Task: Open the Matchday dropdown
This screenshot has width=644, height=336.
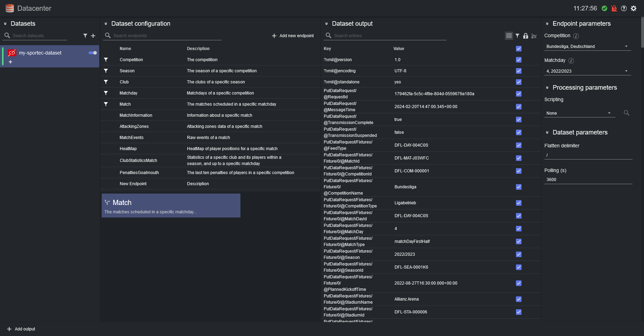Action: pos(587,71)
